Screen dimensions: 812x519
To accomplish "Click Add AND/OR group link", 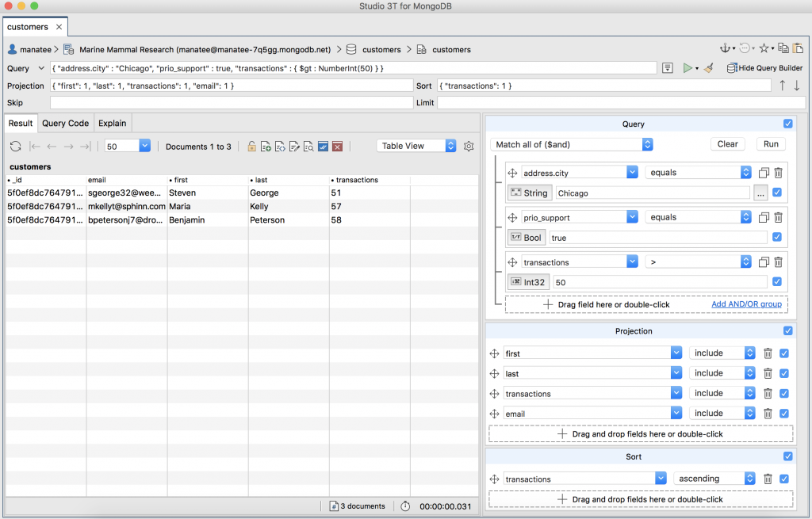I will [746, 304].
